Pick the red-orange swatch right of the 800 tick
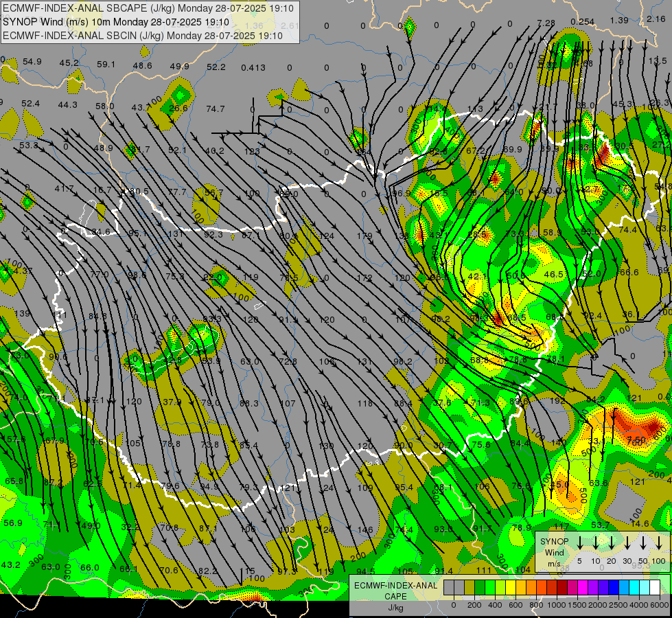 pos(542,587)
